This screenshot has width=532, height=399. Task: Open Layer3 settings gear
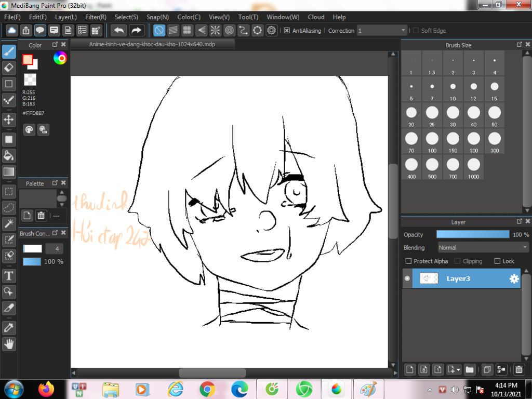[x=514, y=278]
